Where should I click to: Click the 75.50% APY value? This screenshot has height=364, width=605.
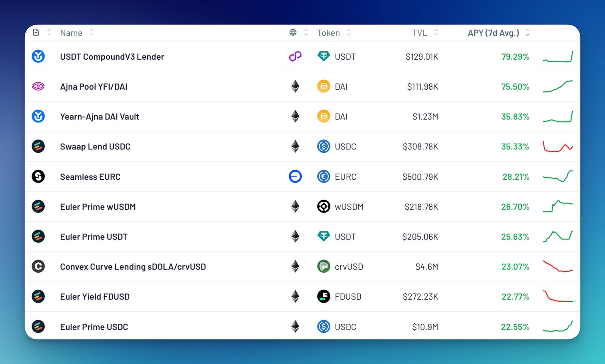(x=515, y=87)
